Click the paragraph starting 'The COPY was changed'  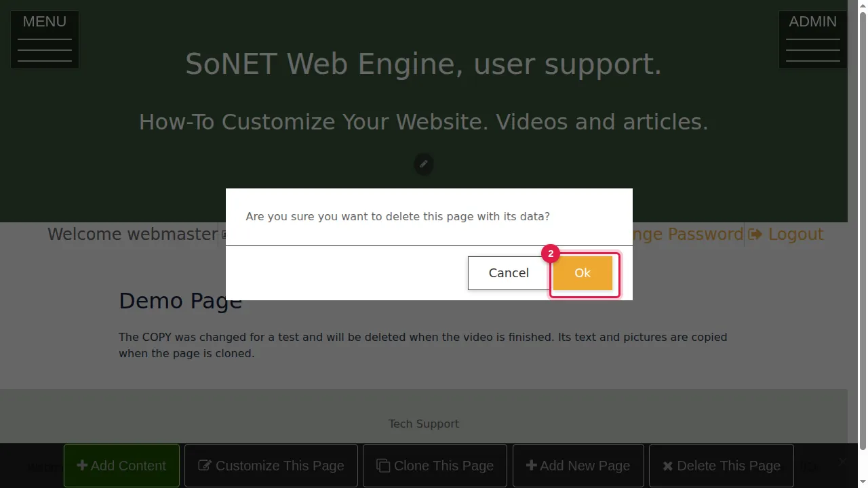point(423,345)
